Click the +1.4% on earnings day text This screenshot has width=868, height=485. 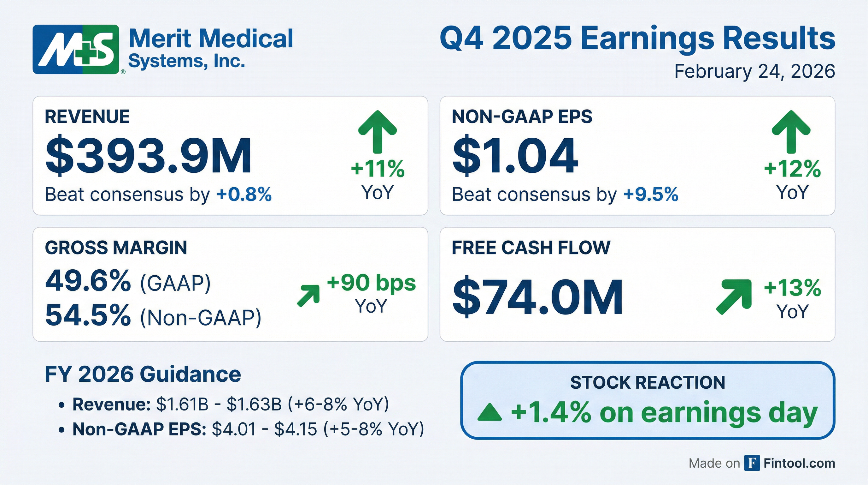pyautogui.click(x=665, y=413)
